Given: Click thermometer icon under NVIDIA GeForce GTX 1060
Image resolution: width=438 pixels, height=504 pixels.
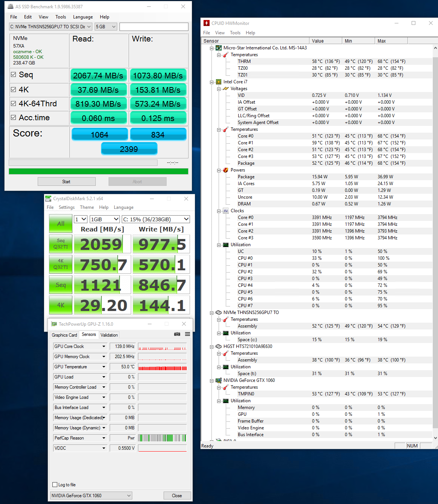Looking at the screenshot, I should [225, 387].
